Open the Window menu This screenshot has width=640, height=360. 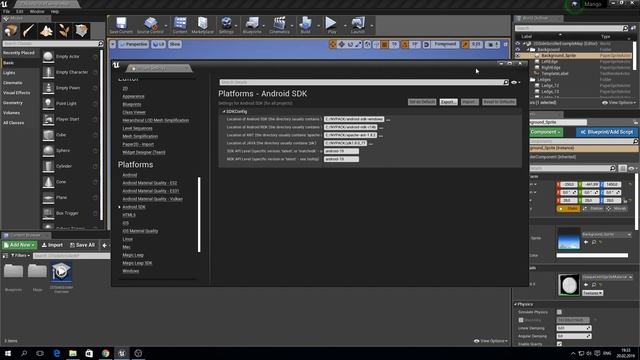point(37,11)
